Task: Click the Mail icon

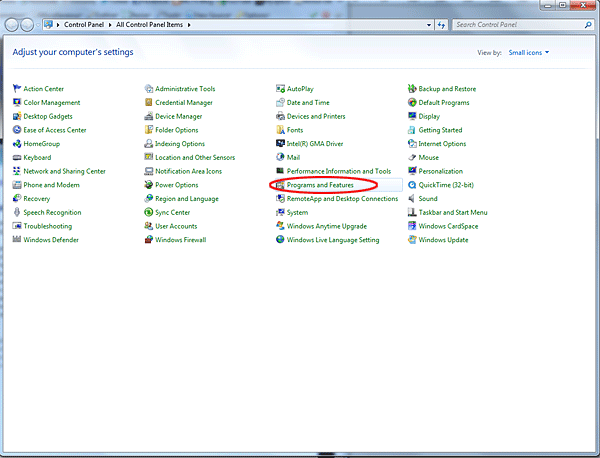Action: click(x=280, y=157)
